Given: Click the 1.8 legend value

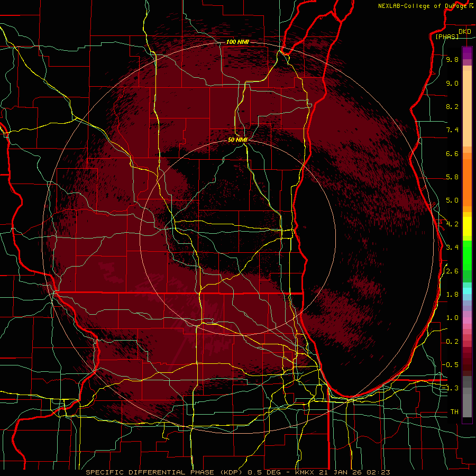Looking at the screenshot, I should [452, 295].
